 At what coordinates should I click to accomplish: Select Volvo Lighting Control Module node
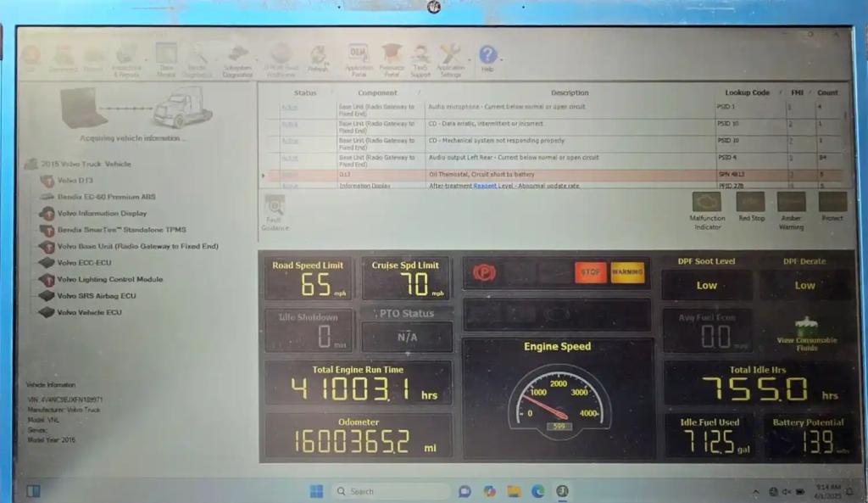[x=109, y=279]
